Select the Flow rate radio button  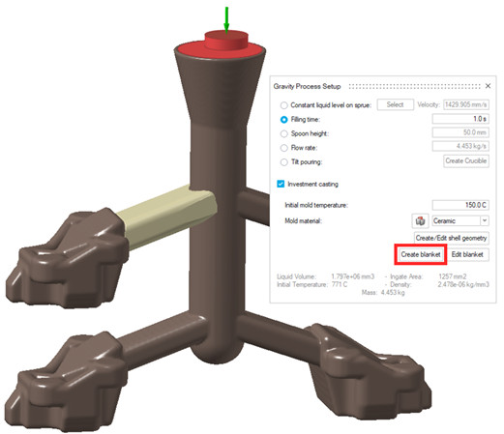(283, 148)
